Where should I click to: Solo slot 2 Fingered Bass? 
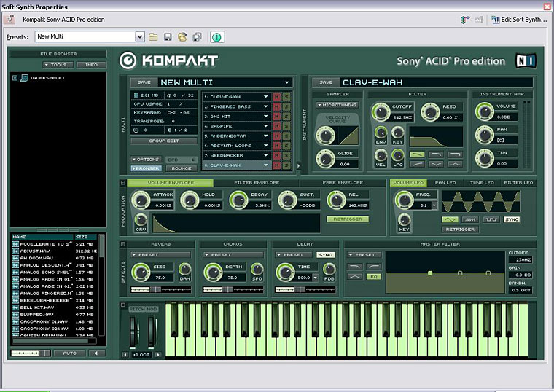[286, 106]
